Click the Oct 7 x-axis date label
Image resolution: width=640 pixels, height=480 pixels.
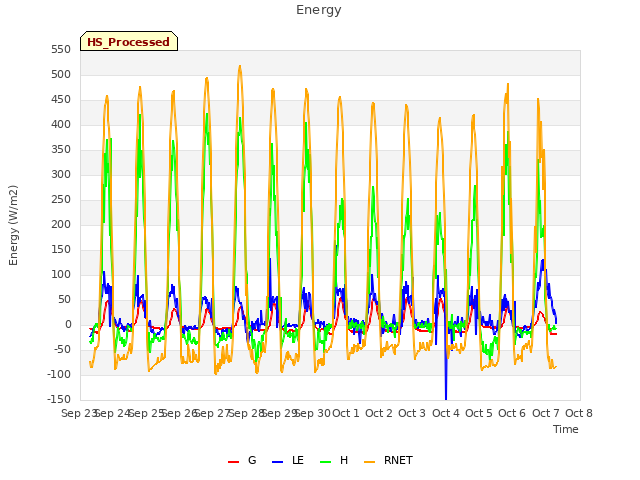(546, 413)
